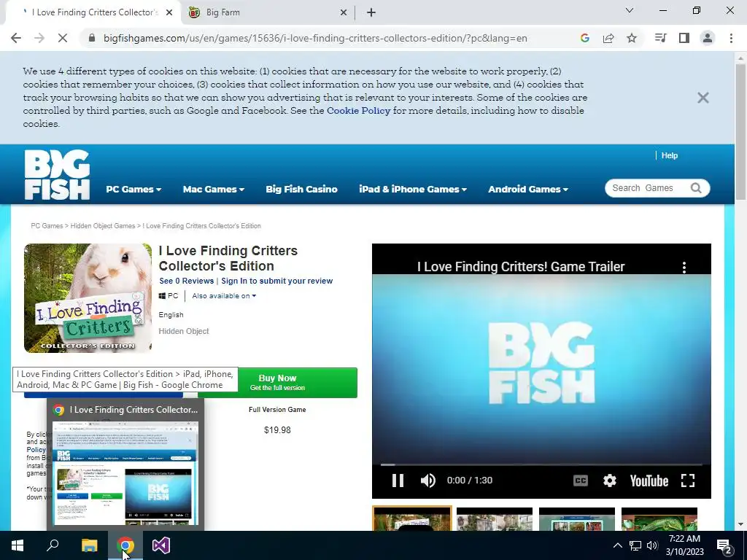Select the second screenshot thumbnail below video
747x560 pixels.
point(495,519)
